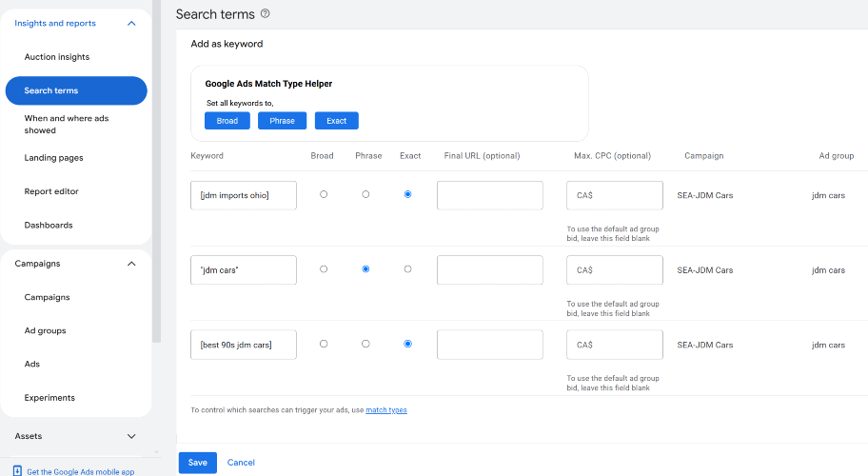Viewport: 868px width, 476px height.
Task: Select Phrase for "jdm cars" keyword
Action: [365, 269]
